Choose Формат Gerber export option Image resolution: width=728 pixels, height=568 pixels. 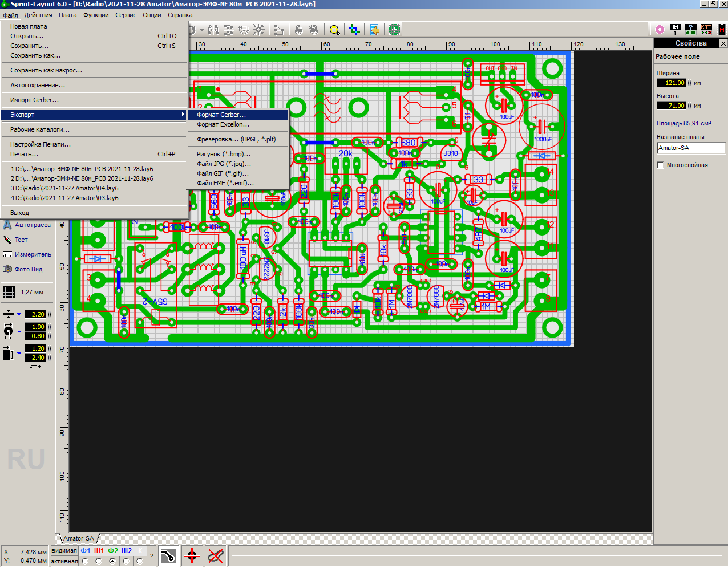tap(221, 115)
